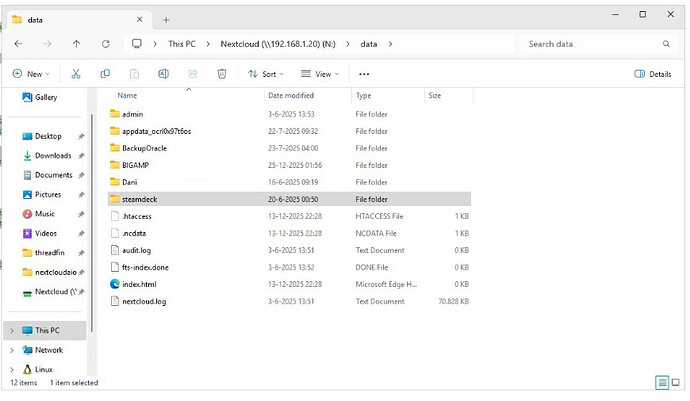Select the BackupOracle folder
Image resolution: width=690 pixels, height=401 pixels.
(144, 148)
